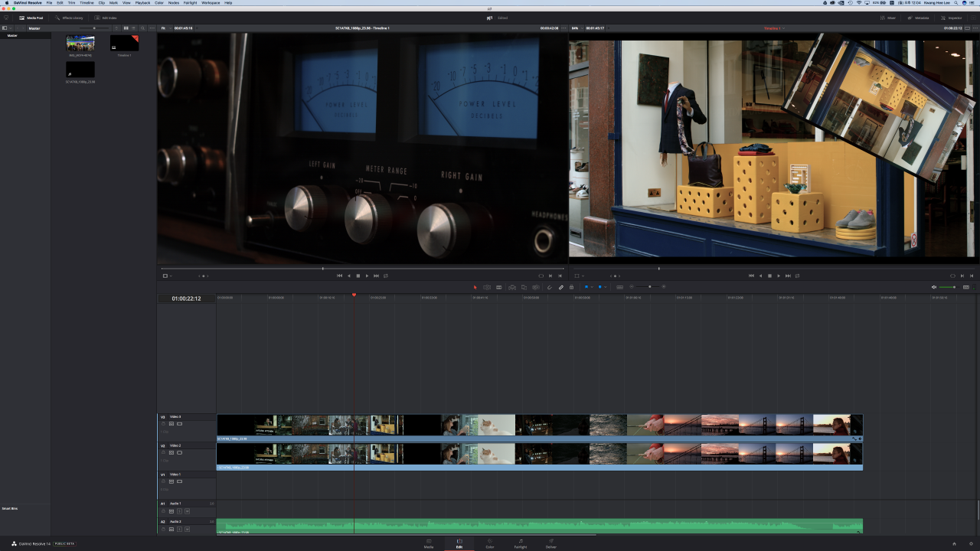Open the Fairlight menu
Viewport: 980px width, 551px height.
(190, 3)
